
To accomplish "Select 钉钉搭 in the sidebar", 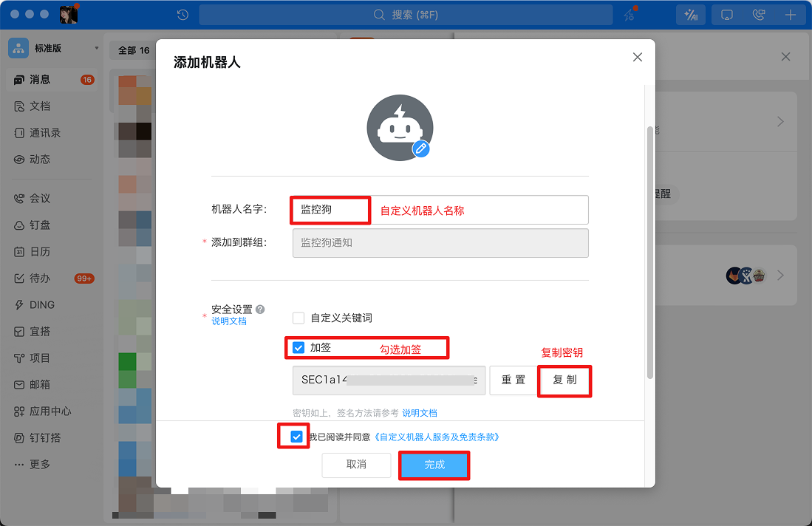I will click(43, 437).
